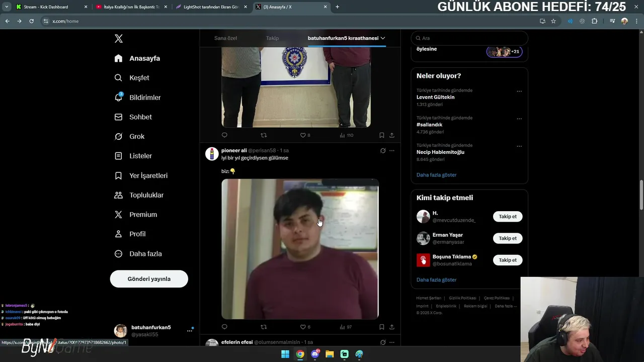View analytics showing 97 views

pos(346,327)
